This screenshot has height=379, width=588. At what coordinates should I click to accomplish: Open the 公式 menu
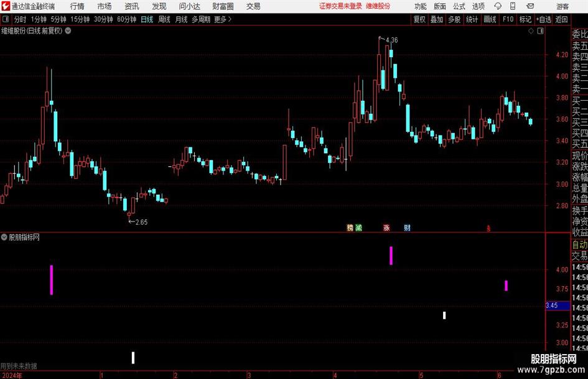[459, 6]
